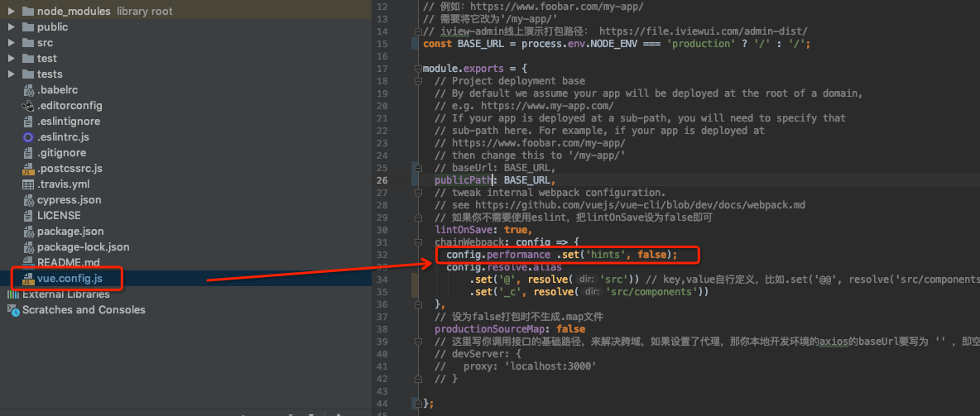Click the test folder icon
Image resolution: width=980 pixels, height=416 pixels.
pyautogui.click(x=27, y=58)
